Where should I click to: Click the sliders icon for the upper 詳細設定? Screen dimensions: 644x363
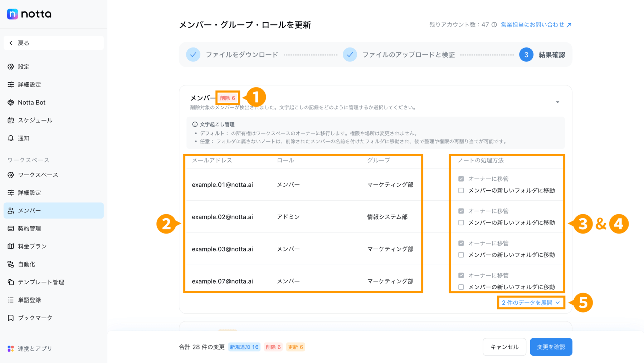point(11,84)
